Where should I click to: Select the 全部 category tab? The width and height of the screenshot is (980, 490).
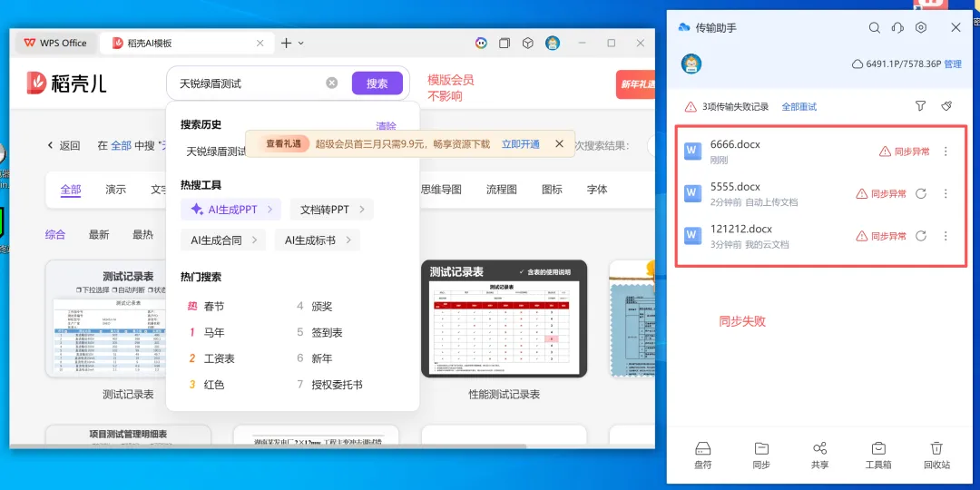pyautogui.click(x=71, y=190)
